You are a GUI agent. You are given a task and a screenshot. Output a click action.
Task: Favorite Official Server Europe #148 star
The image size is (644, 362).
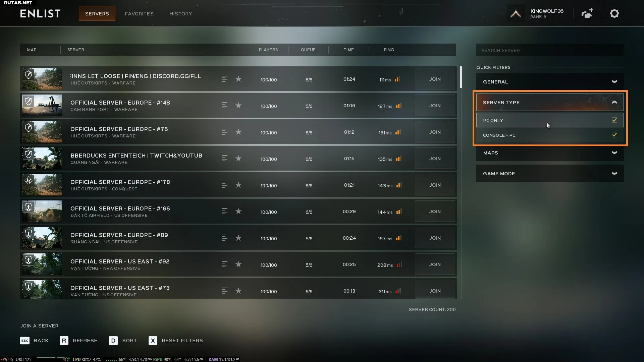[238, 106]
